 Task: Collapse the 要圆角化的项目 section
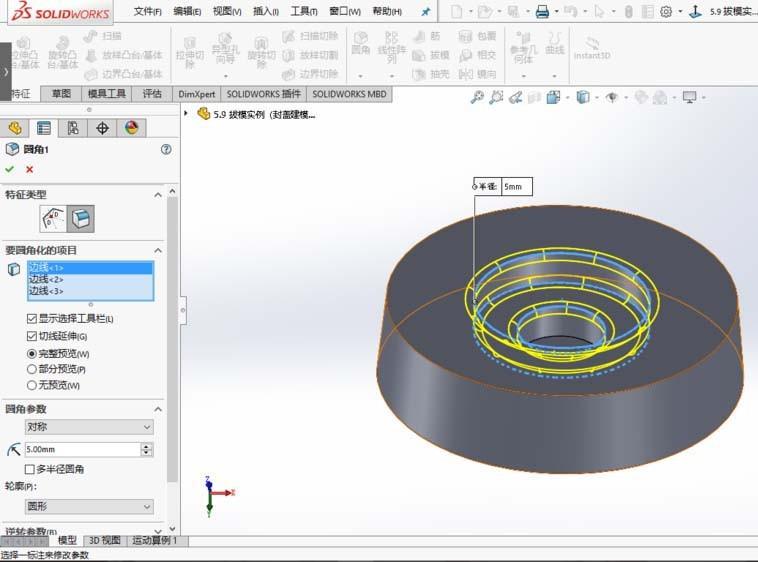[x=158, y=250]
